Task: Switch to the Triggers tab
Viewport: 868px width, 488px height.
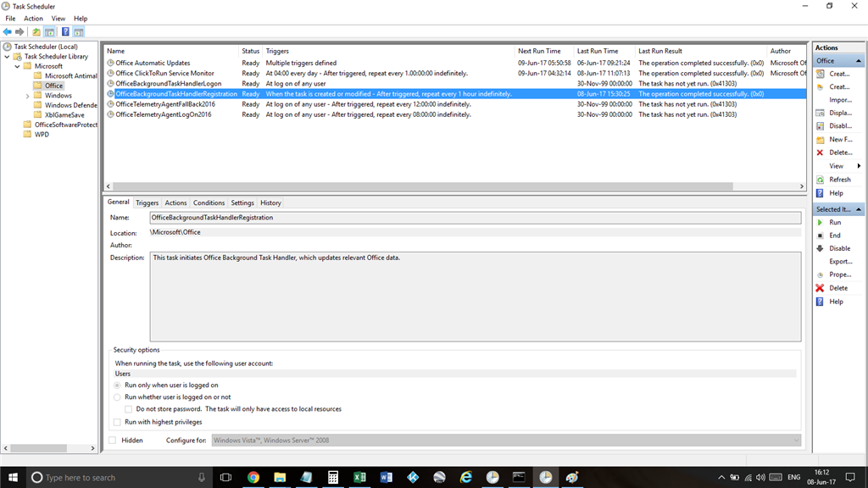Action: click(147, 203)
